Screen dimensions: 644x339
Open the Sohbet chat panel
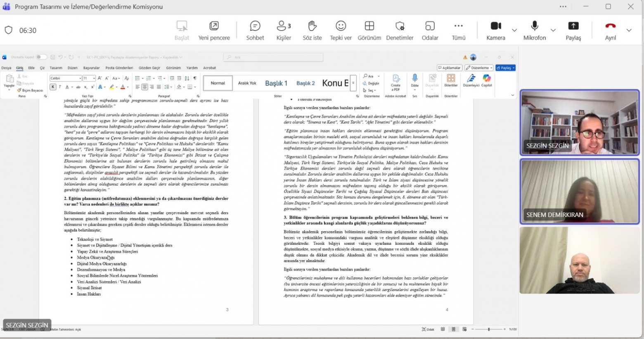[255, 30]
